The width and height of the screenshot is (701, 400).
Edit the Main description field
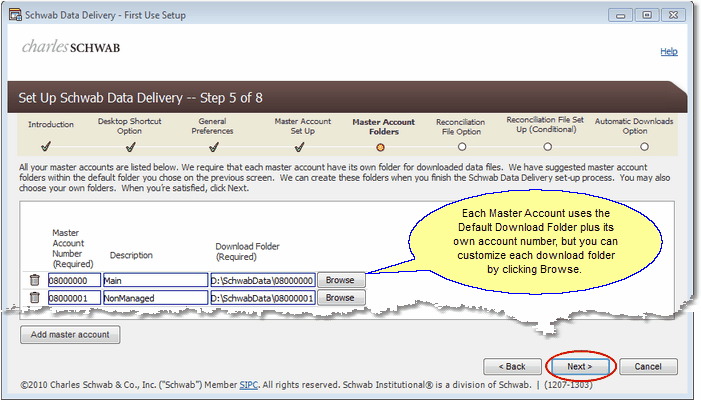pos(156,280)
